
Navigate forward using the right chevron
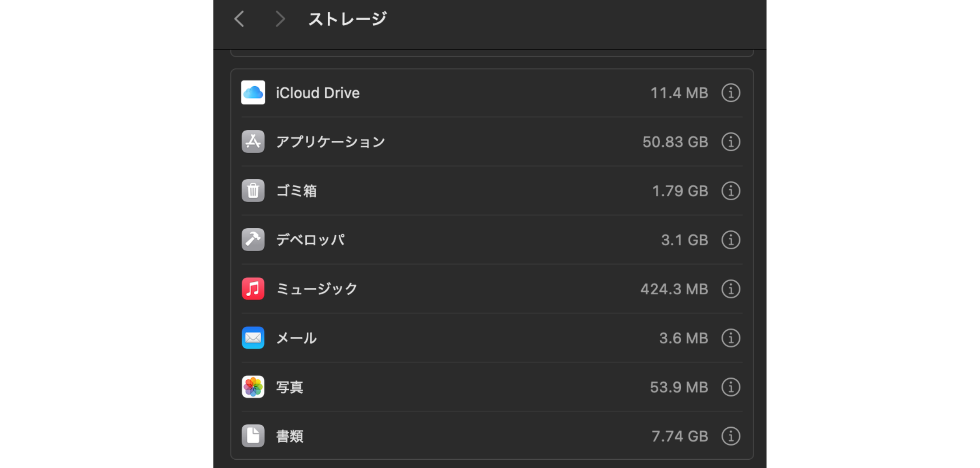point(280,19)
